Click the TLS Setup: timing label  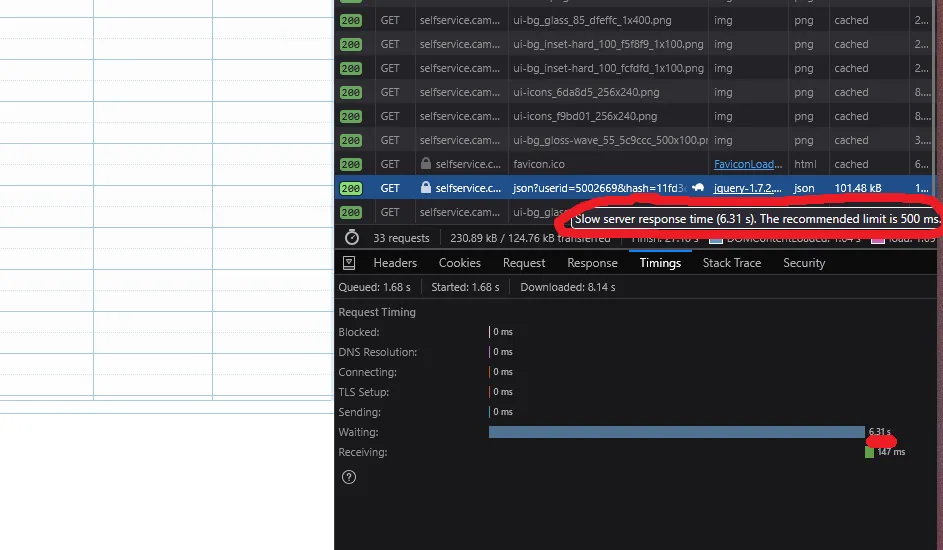point(363,392)
